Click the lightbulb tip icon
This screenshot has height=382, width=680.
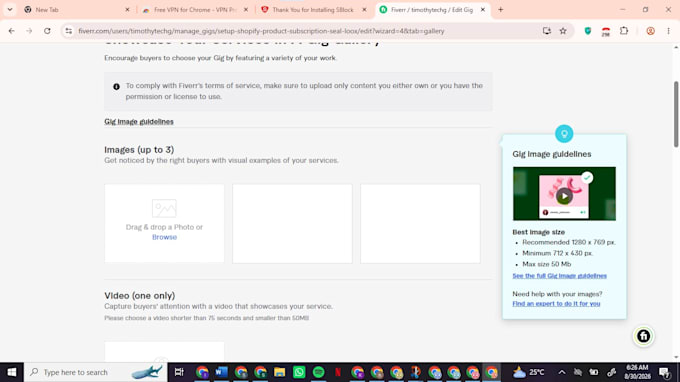tap(564, 134)
